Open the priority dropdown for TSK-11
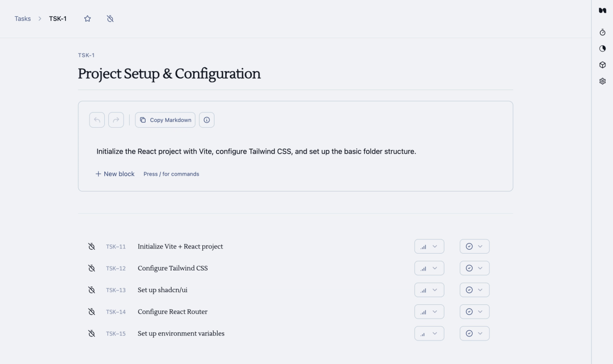613x364 pixels. (x=429, y=247)
